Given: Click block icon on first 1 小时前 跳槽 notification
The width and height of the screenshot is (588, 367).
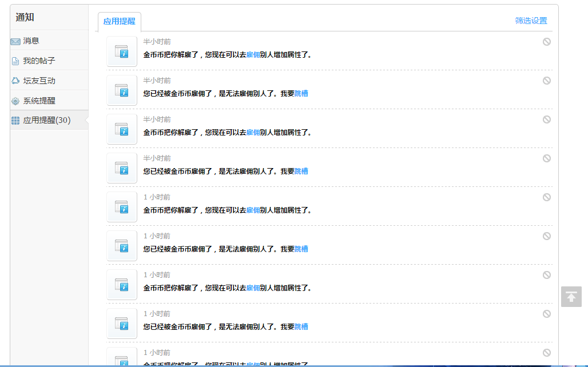Looking at the screenshot, I should (x=547, y=236).
